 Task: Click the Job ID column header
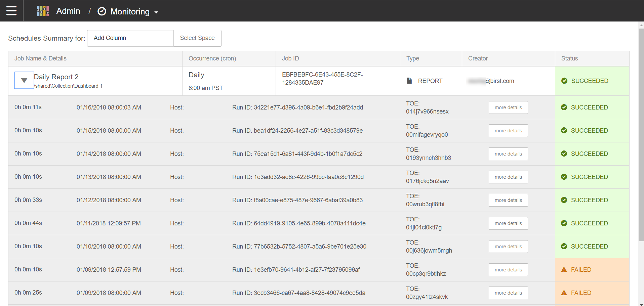coord(290,58)
